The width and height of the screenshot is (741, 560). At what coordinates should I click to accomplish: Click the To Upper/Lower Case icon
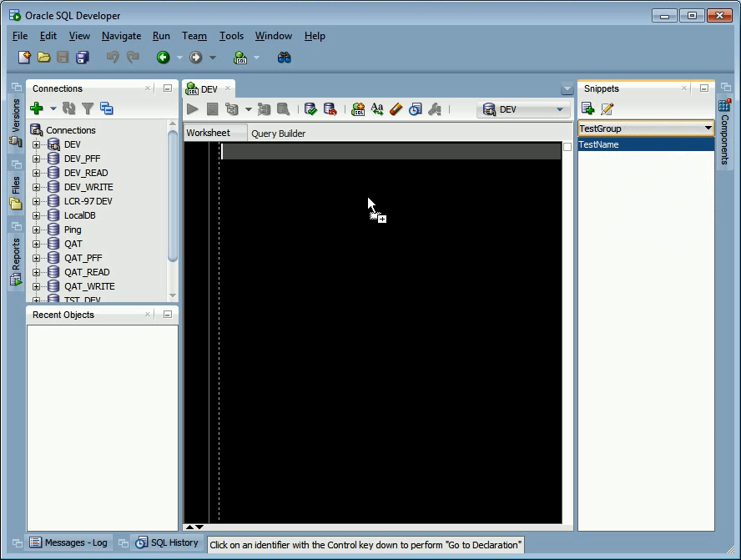377,109
